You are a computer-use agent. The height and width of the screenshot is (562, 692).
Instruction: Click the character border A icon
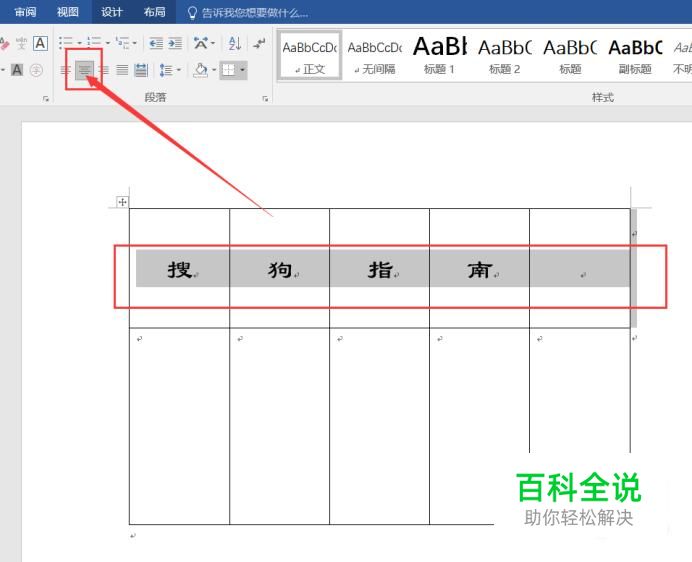coord(40,43)
